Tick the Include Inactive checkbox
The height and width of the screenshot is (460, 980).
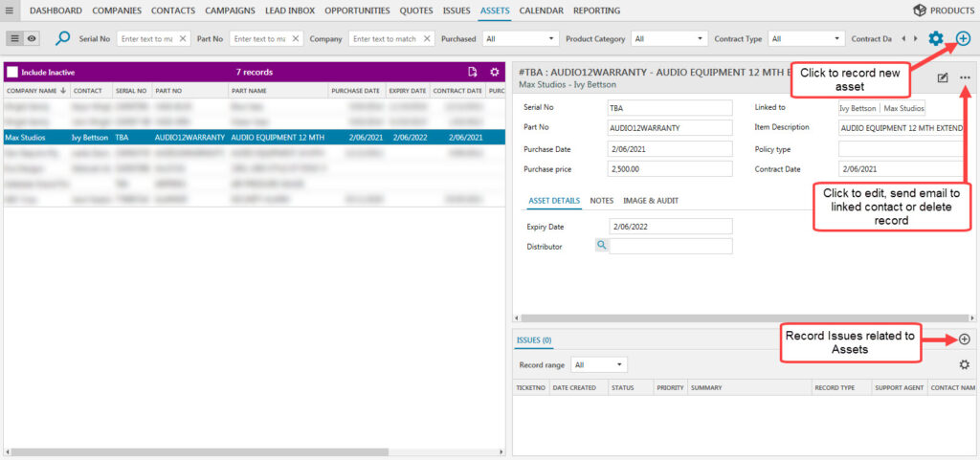click(11, 72)
